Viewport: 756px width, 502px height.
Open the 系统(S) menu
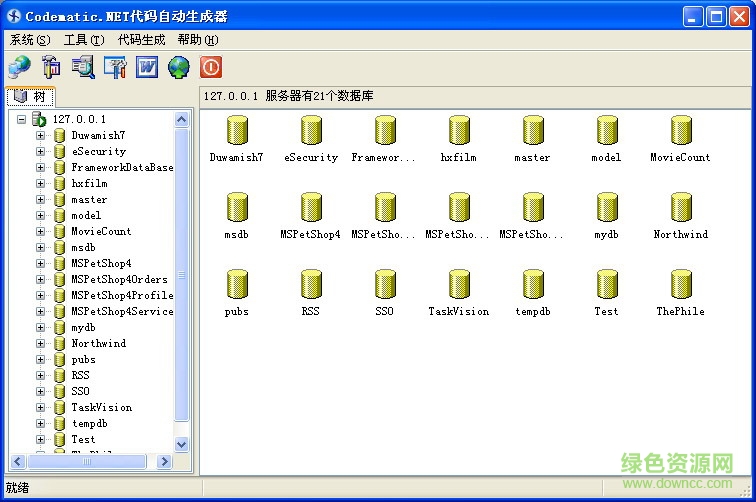point(30,40)
